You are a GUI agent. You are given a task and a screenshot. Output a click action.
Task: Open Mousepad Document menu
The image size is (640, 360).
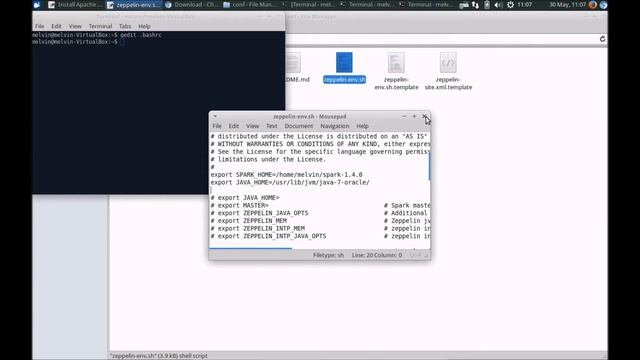[x=299, y=126]
